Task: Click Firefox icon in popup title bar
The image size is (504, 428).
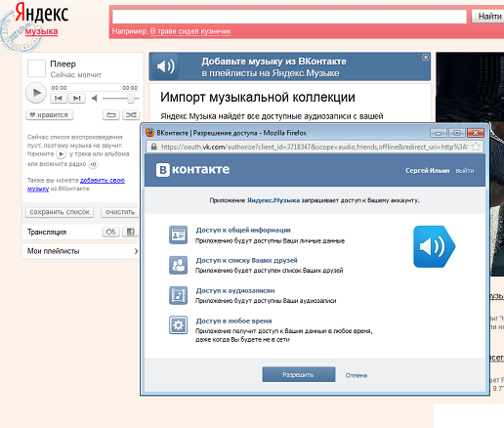Action: [149, 132]
